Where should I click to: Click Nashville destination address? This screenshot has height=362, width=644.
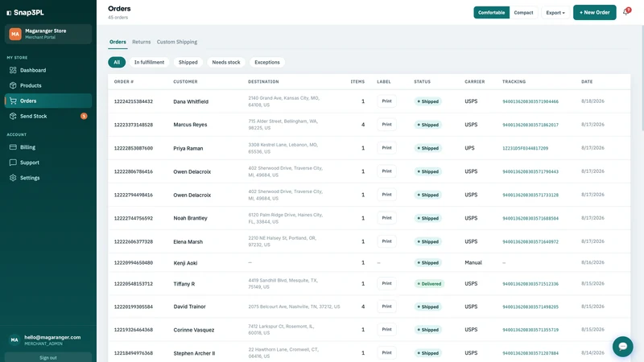[294, 306]
